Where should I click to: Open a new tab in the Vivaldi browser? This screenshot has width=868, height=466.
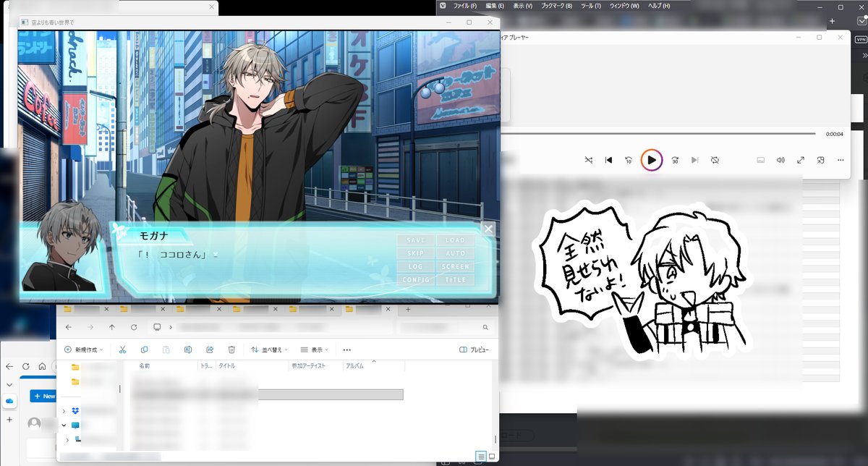[x=833, y=21]
